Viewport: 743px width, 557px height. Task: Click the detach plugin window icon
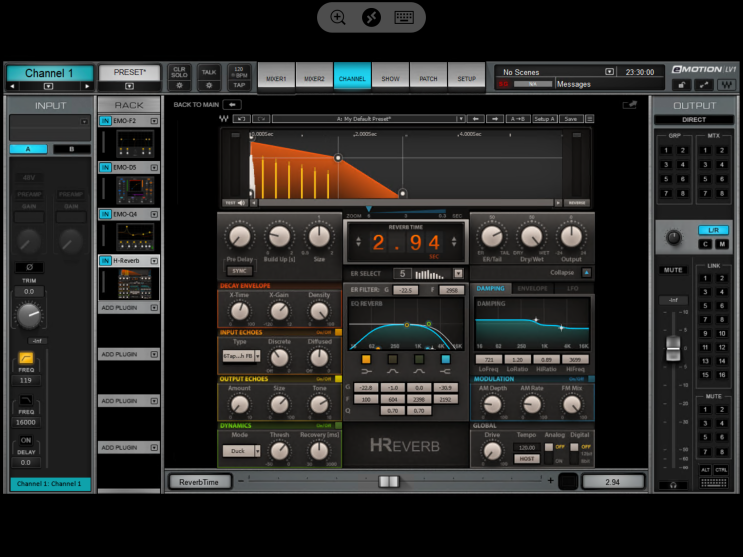(x=630, y=104)
